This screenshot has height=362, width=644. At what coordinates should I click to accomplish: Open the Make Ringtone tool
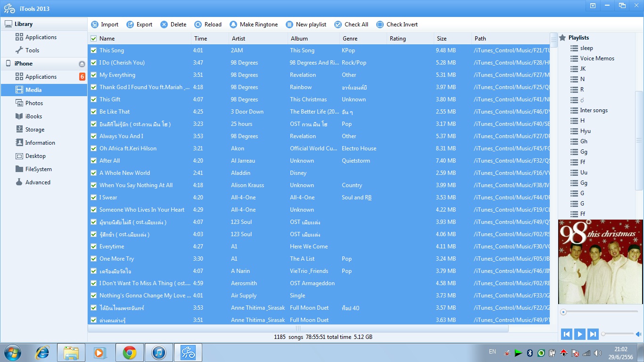(x=254, y=25)
